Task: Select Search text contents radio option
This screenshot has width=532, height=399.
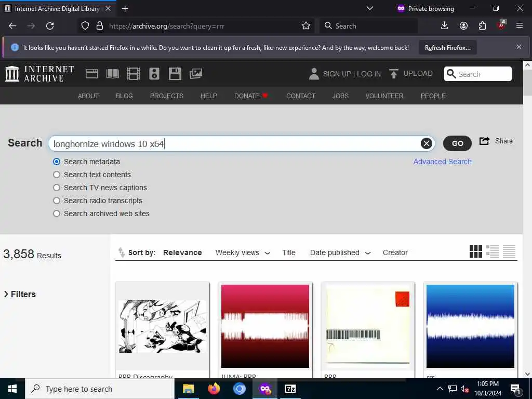Action: pyautogui.click(x=57, y=175)
